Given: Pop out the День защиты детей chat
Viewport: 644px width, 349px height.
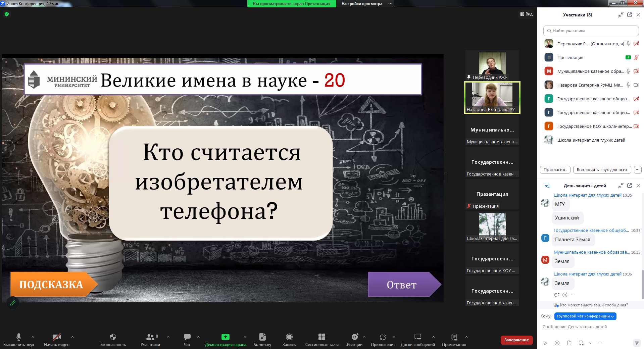Looking at the screenshot, I should [630, 186].
